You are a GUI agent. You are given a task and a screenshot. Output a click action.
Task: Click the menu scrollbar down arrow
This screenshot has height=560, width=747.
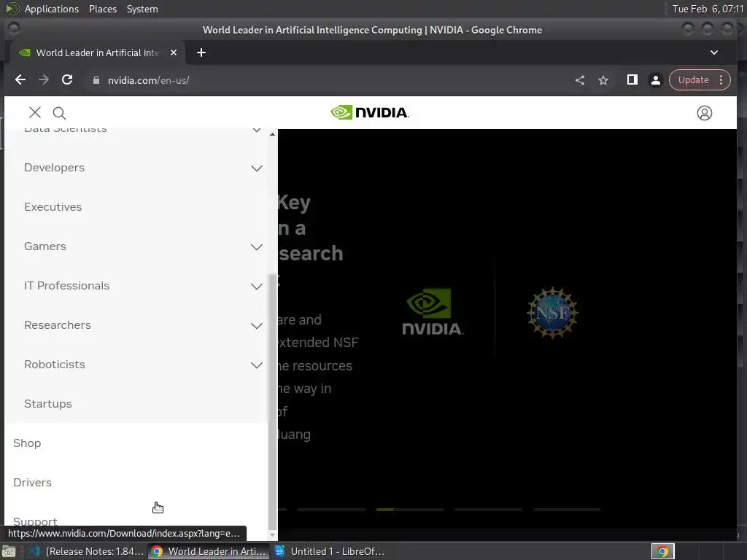pyautogui.click(x=272, y=535)
